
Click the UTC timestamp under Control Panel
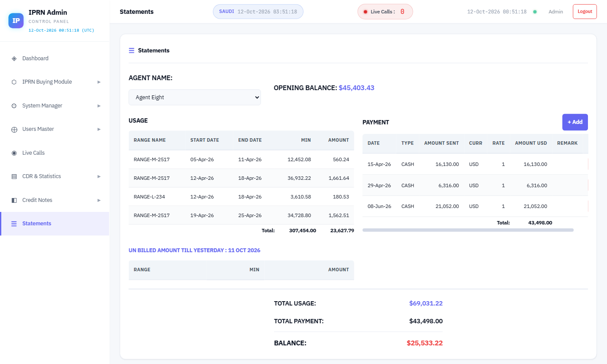click(x=61, y=30)
